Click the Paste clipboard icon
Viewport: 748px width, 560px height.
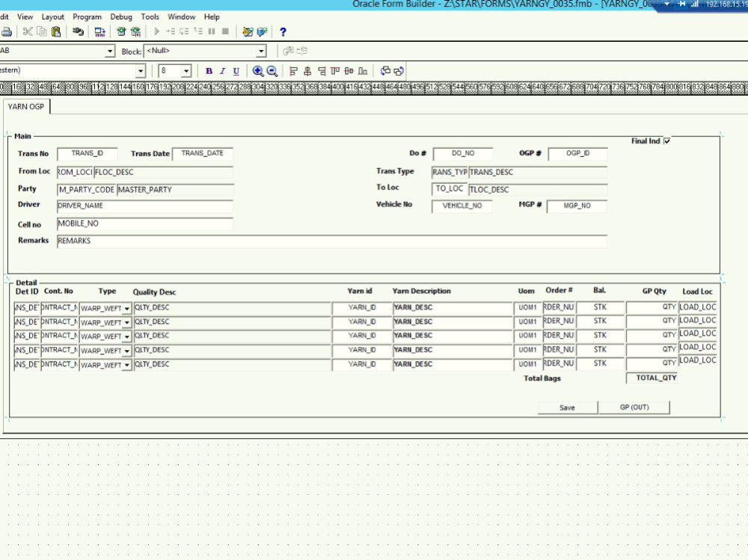coord(56,32)
